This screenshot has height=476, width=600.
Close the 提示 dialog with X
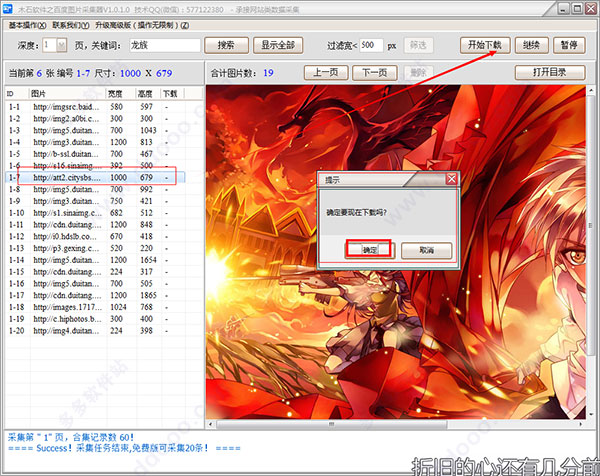[452, 179]
